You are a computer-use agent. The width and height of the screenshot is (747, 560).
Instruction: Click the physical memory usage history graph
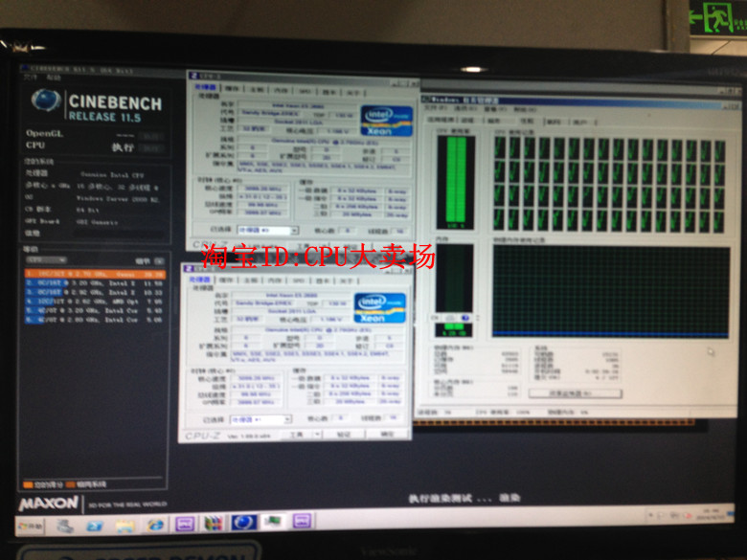pos(611,292)
